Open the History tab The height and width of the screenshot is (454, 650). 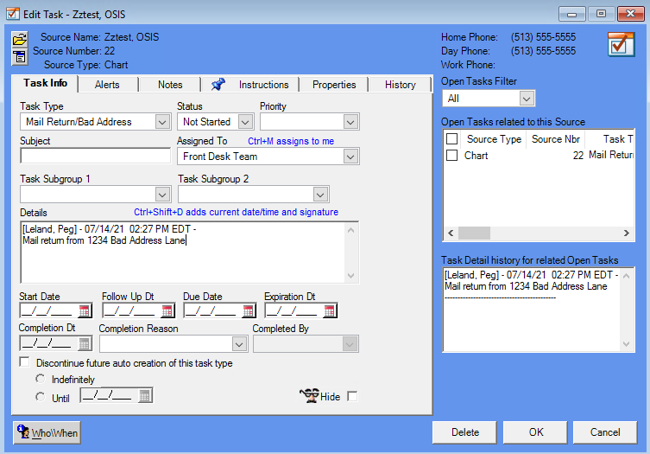[400, 85]
